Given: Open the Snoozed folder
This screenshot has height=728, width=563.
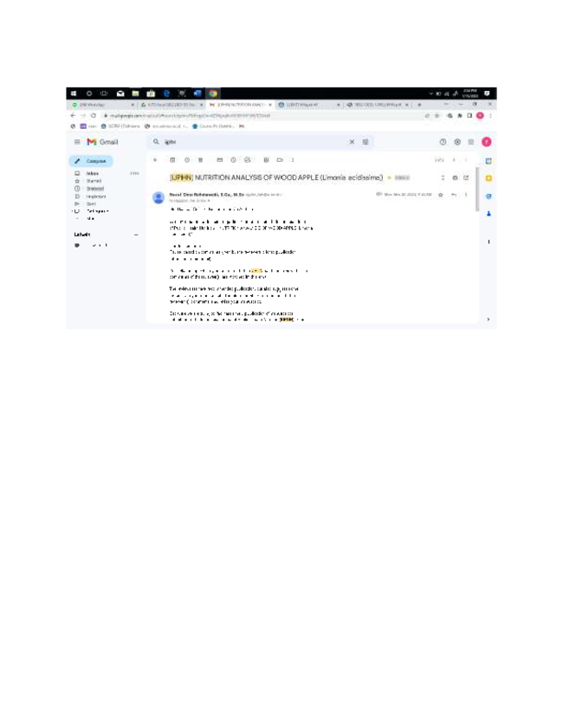Looking at the screenshot, I should (94, 189).
